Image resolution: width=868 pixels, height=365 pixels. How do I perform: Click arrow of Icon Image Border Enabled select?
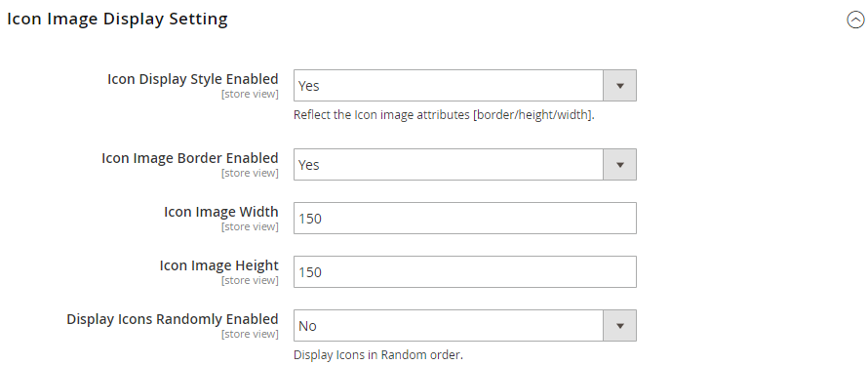(620, 165)
